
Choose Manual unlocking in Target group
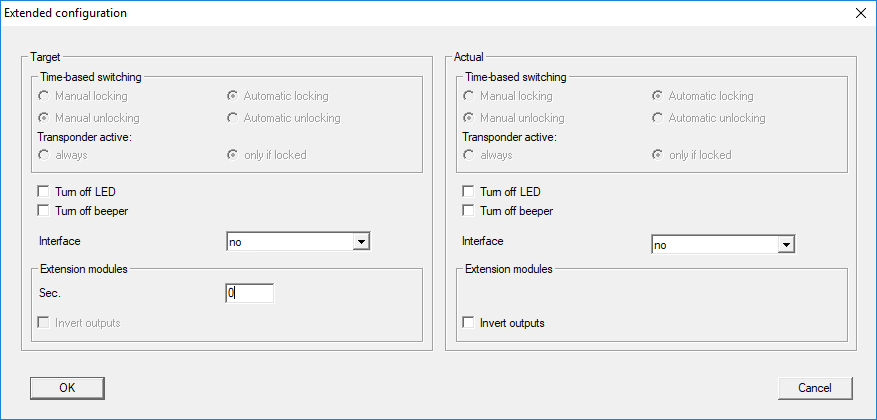click(44, 118)
